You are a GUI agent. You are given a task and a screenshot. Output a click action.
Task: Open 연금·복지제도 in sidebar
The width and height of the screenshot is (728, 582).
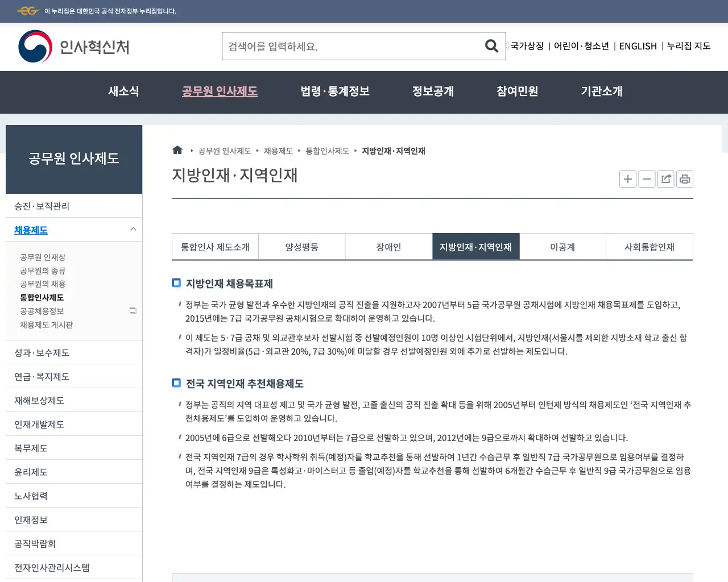[x=74, y=376]
